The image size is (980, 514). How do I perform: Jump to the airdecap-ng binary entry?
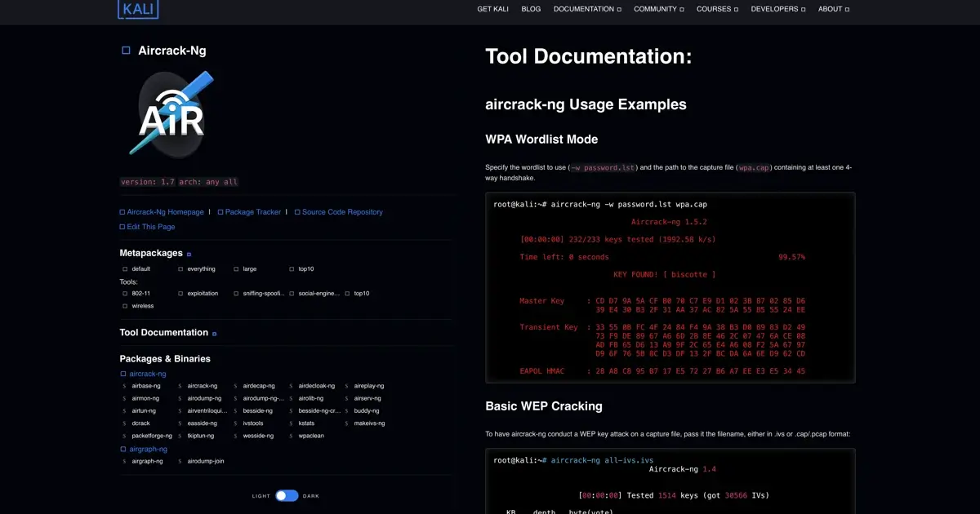(x=259, y=386)
